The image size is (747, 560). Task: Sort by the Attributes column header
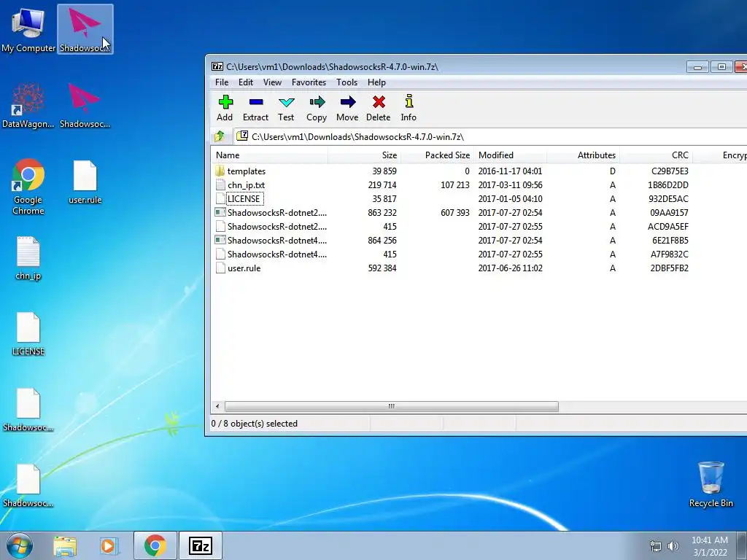pyautogui.click(x=583, y=155)
